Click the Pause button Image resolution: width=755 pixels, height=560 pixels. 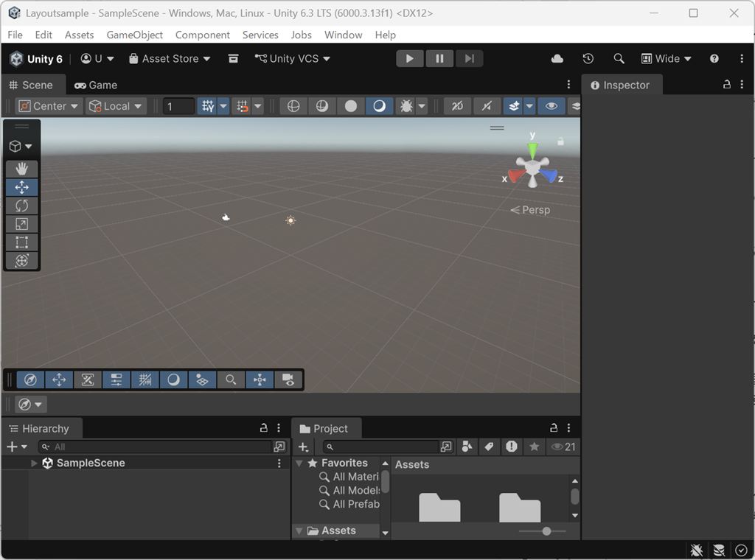click(x=439, y=58)
